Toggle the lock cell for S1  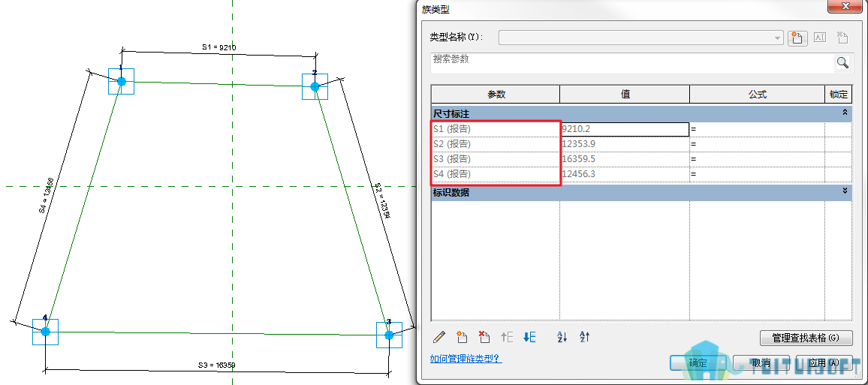[x=838, y=129]
